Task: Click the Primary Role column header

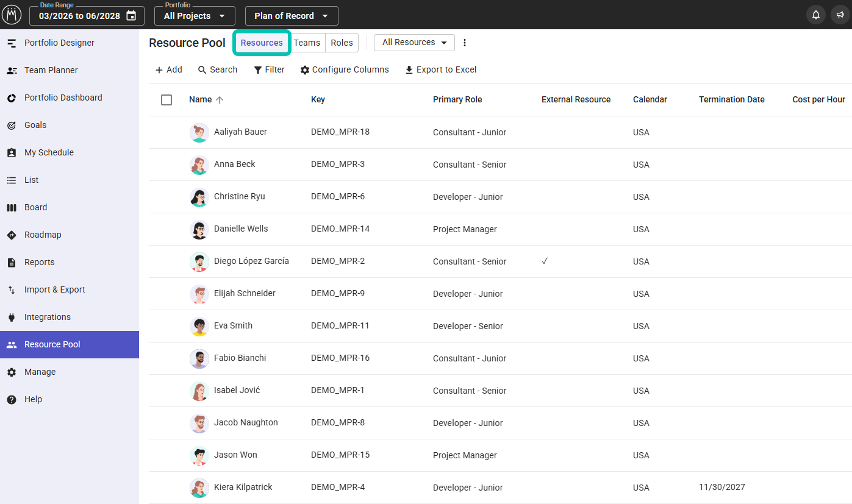Action: tap(457, 100)
